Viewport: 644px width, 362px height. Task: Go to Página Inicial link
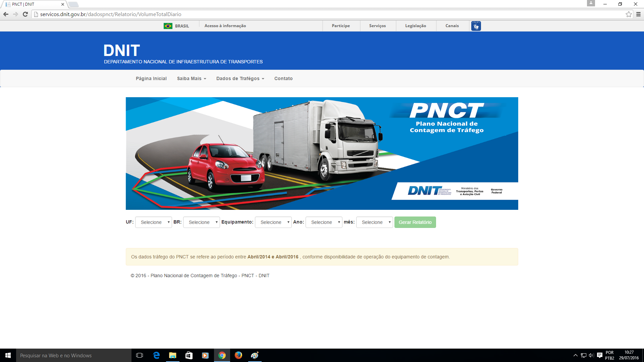click(x=151, y=78)
